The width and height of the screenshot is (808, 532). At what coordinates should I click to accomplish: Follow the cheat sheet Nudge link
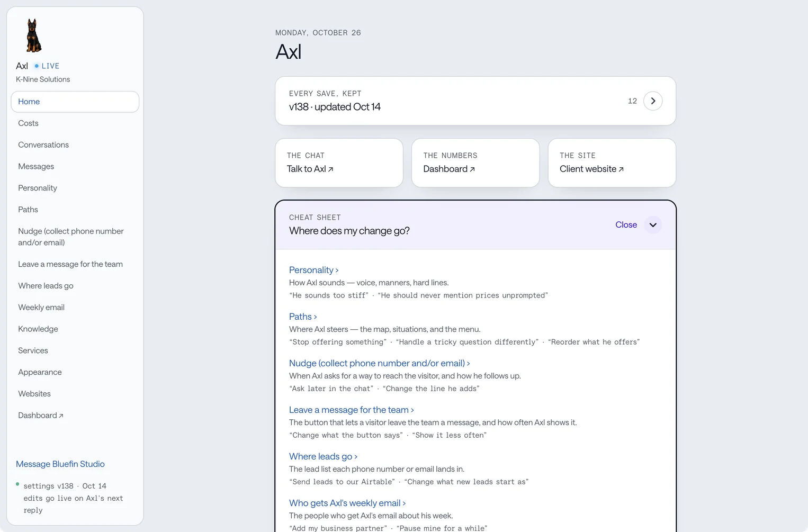[379, 363]
